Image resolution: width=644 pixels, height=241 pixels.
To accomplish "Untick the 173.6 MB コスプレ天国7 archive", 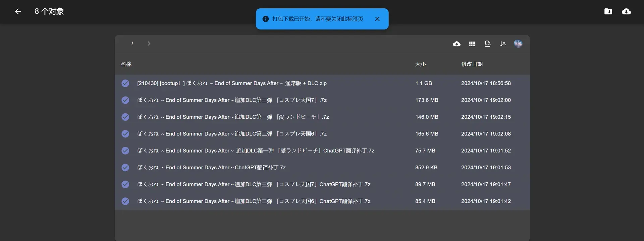I will tap(125, 100).
